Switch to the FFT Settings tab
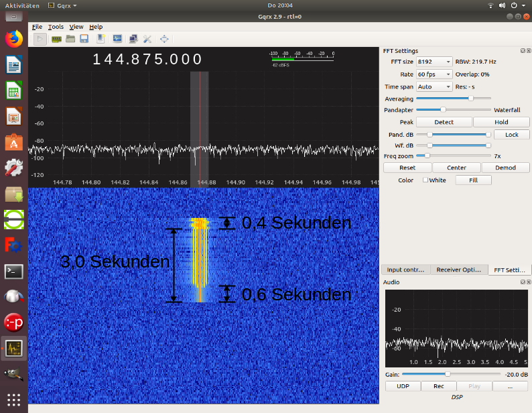The width and height of the screenshot is (532, 413). coord(509,270)
